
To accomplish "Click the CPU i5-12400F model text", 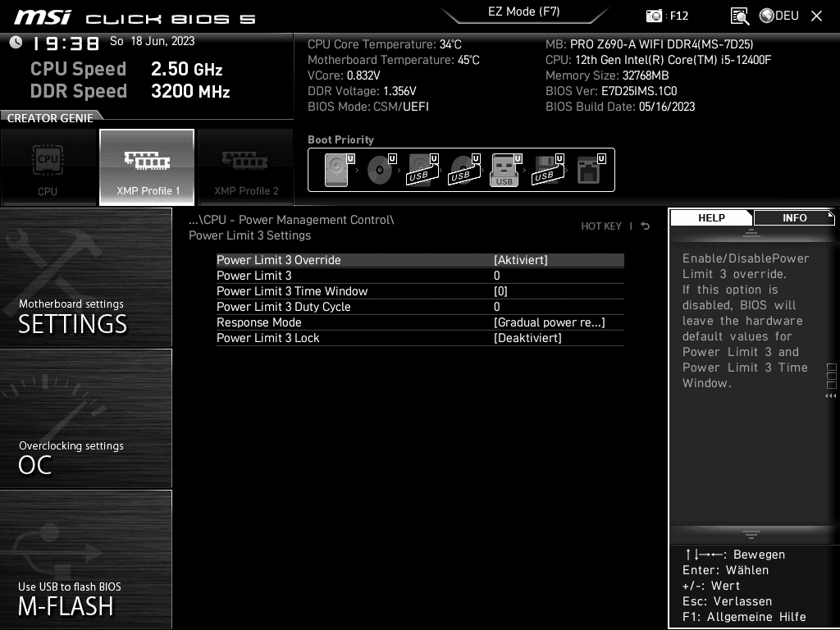I will (659, 59).
